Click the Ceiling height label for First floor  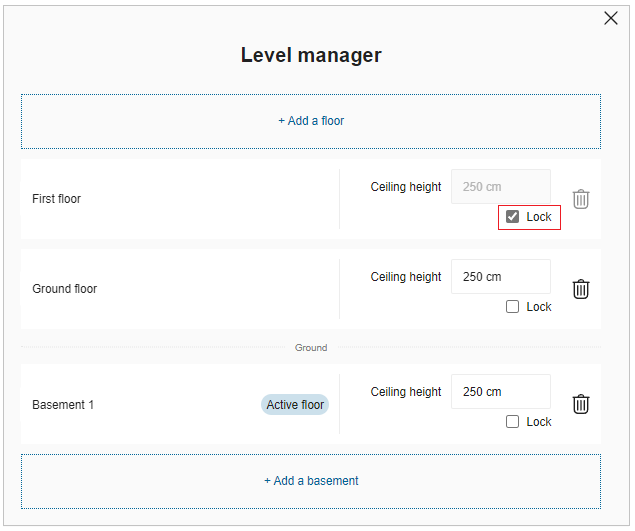pos(406,187)
